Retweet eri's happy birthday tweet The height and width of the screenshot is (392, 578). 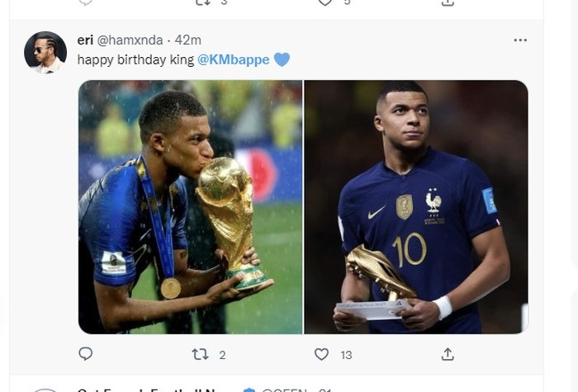(200, 354)
